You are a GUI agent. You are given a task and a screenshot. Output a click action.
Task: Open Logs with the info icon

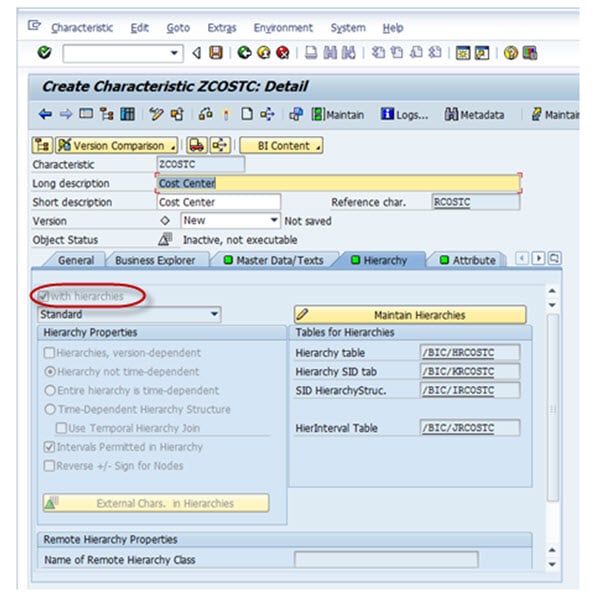click(x=405, y=114)
